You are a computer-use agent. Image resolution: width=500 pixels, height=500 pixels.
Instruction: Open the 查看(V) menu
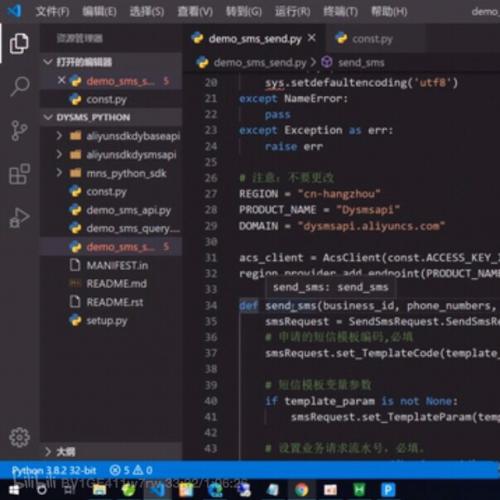coord(195,12)
